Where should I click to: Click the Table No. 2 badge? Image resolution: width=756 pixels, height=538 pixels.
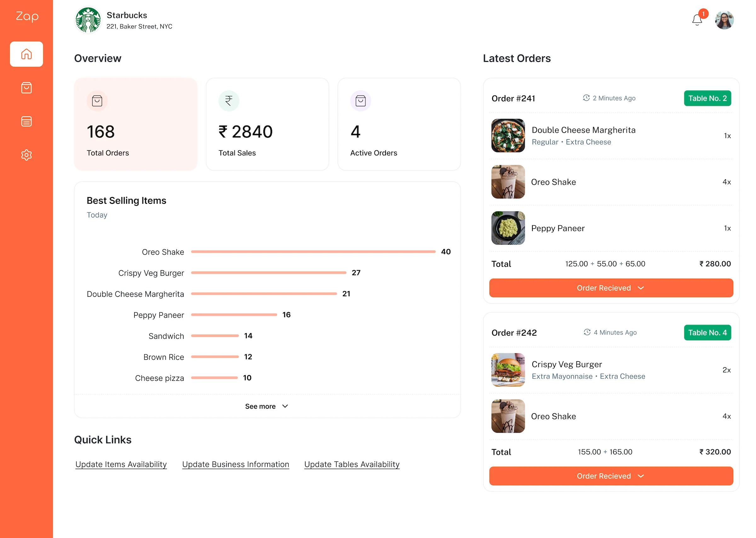click(x=707, y=98)
